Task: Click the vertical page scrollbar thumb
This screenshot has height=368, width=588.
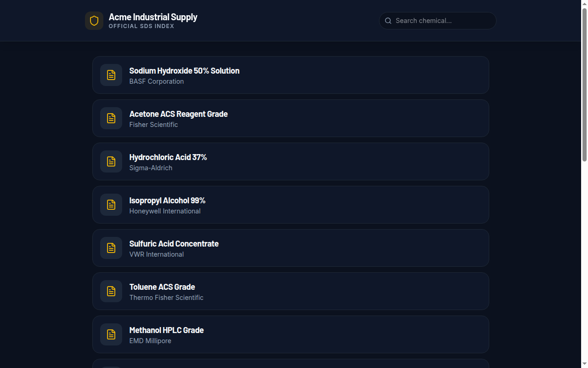Action: pyautogui.click(x=584, y=85)
